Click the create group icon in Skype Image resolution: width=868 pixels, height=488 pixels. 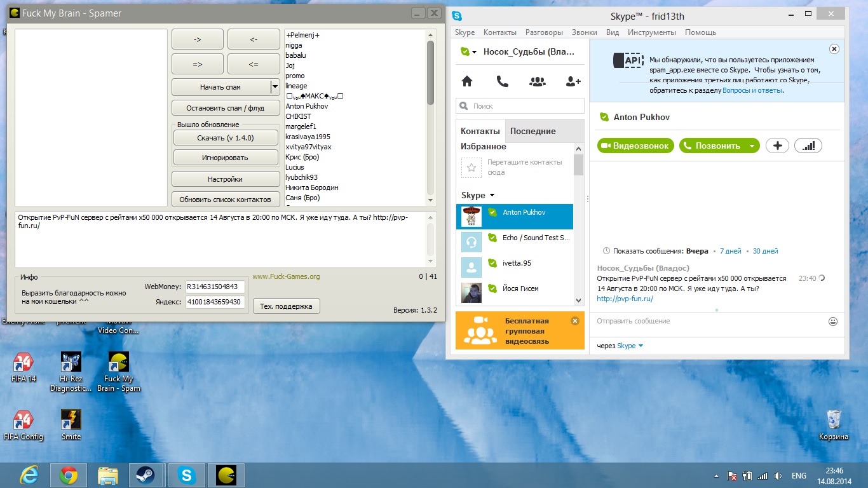[x=538, y=81]
